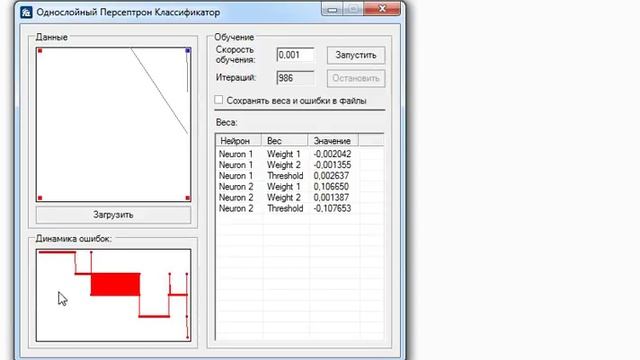
Task: Click the value -0,107653
Action: 332,209
